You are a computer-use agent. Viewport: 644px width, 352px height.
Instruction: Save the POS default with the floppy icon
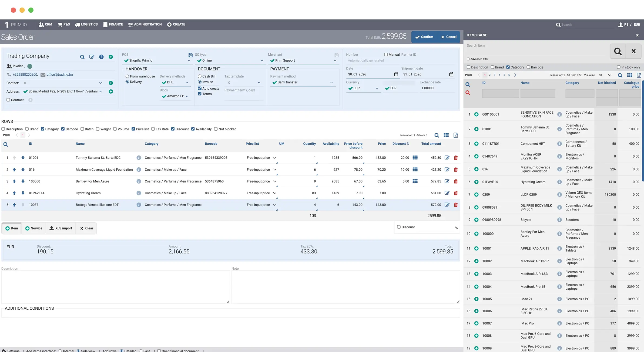tap(190, 55)
